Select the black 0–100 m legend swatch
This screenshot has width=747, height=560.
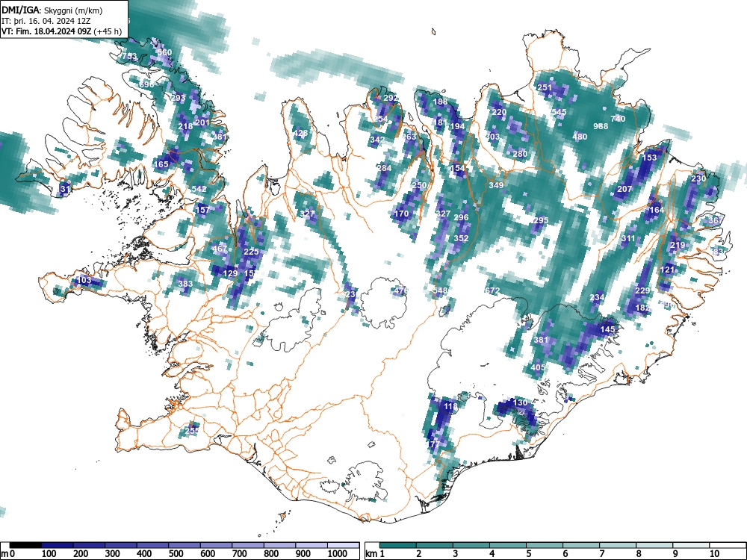click(x=25, y=545)
